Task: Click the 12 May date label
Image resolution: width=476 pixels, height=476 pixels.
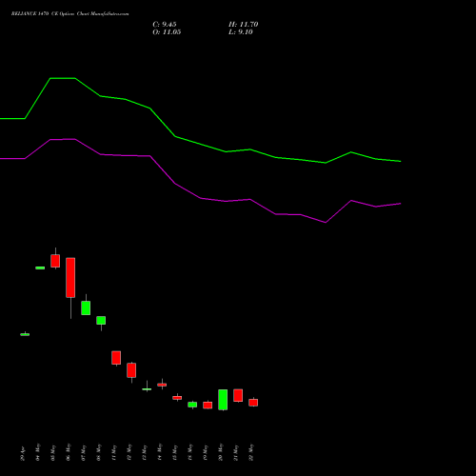Action: point(129,452)
